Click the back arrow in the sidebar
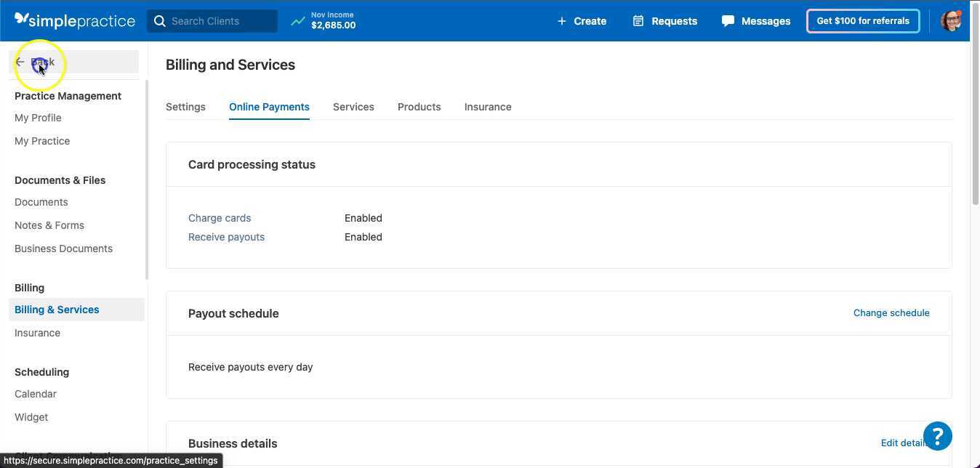Viewport: 980px width, 468px height. (20, 62)
